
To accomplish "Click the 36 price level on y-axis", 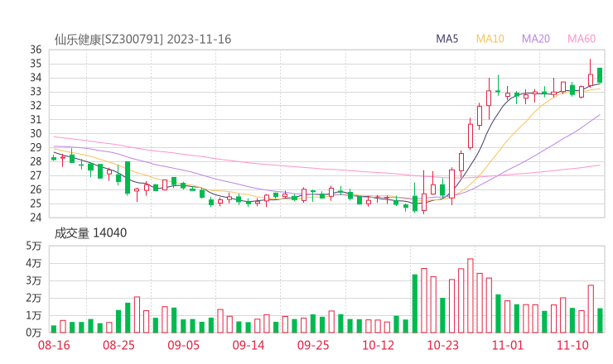I will point(36,50).
